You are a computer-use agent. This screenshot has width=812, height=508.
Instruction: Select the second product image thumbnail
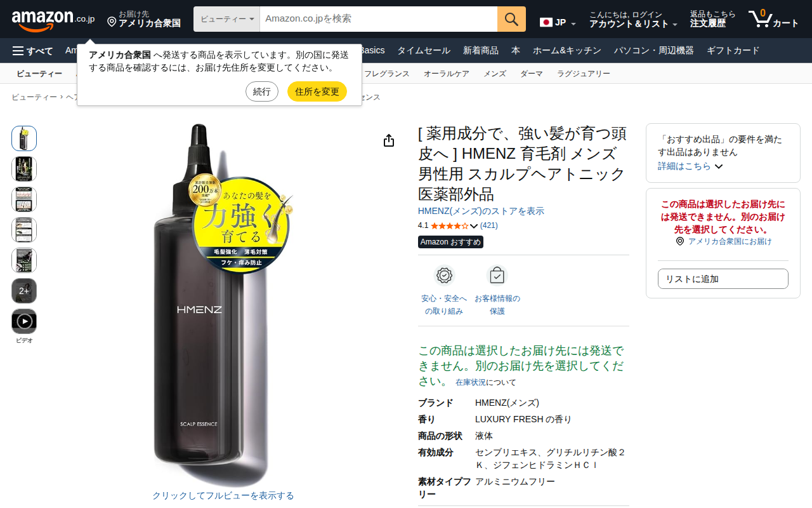tap(24, 169)
